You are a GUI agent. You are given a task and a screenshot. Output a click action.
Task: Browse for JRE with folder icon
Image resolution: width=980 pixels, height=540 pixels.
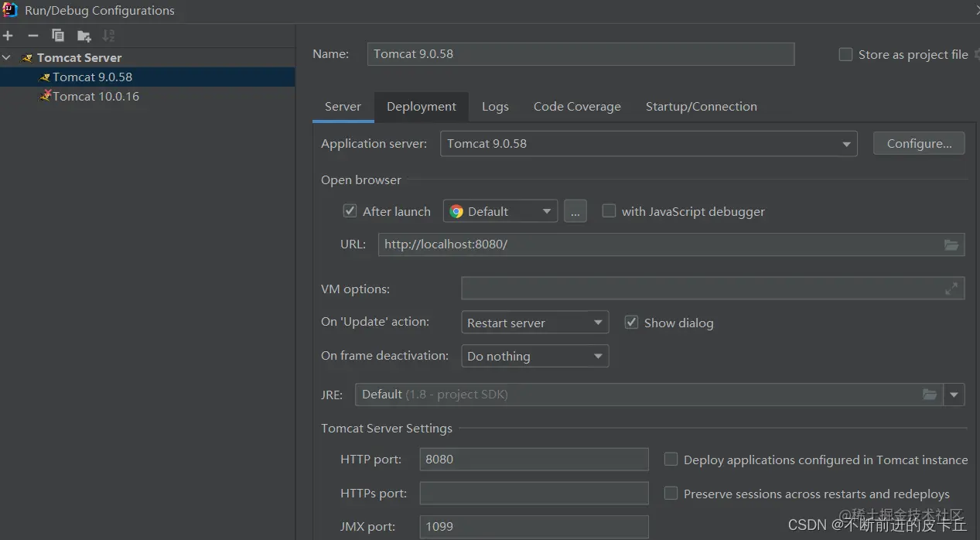point(930,395)
